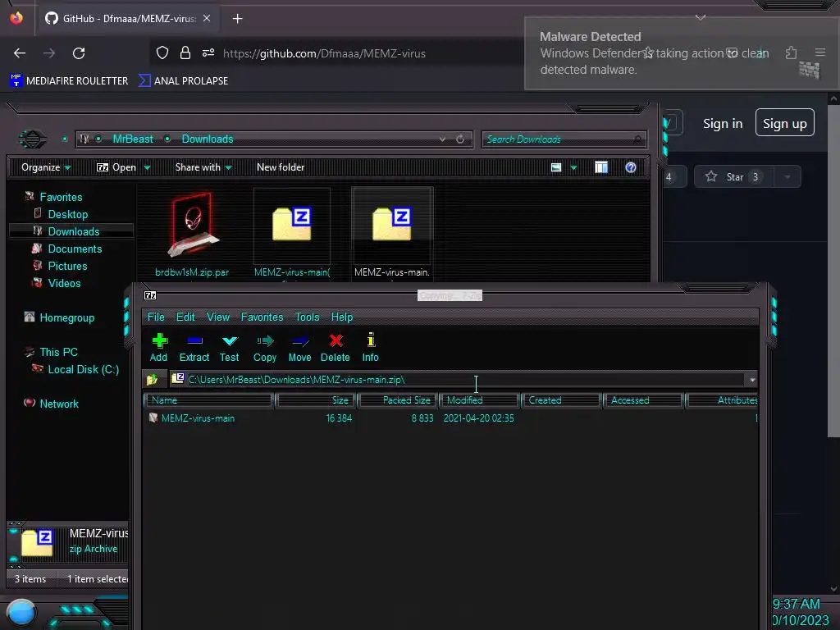Open the 7-Zip View menu

click(218, 317)
